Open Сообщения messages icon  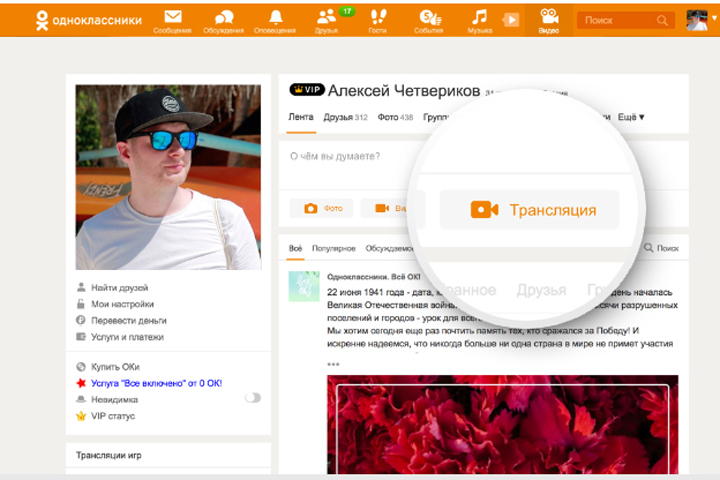pyautogui.click(x=173, y=19)
